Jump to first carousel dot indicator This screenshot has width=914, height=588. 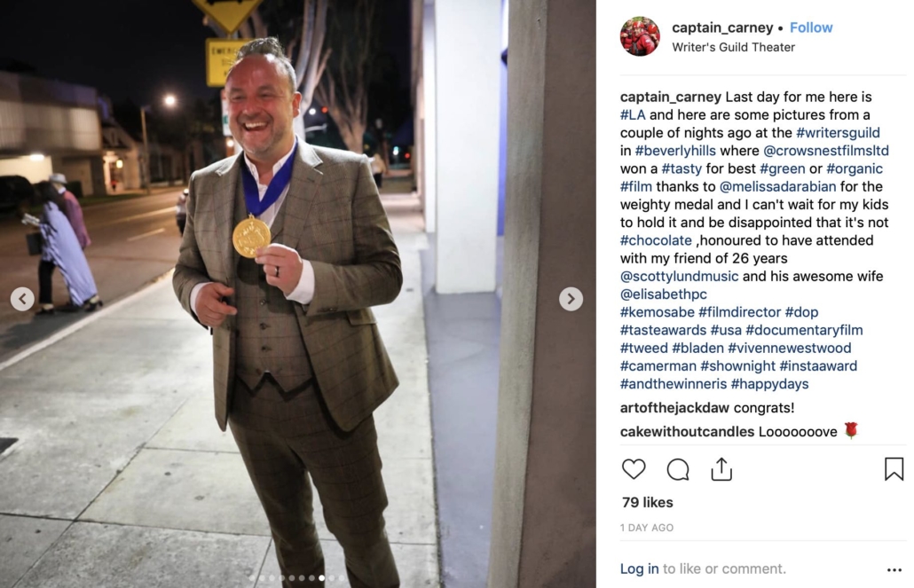tap(252, 578)
